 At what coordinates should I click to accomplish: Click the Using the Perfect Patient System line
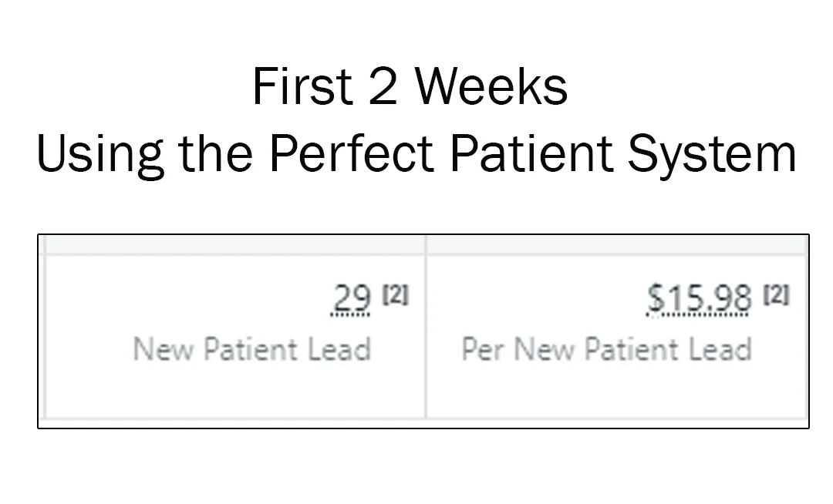(x=416, y=153)
